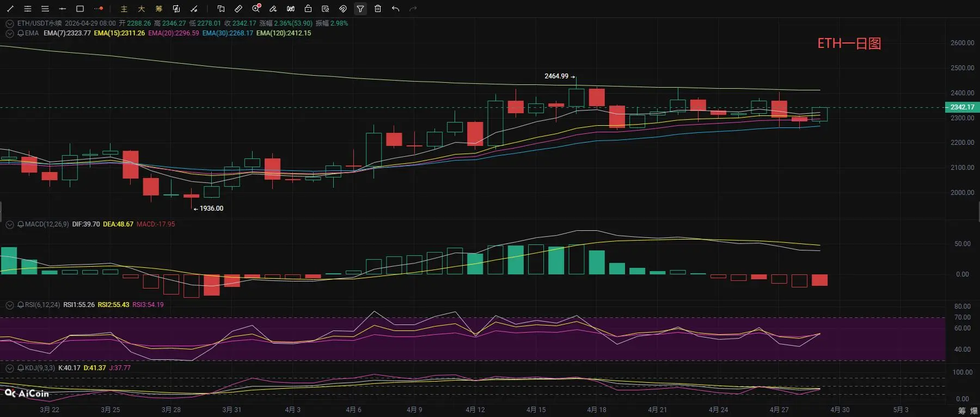Click the 2600.00 price axis label

(962, 43)
